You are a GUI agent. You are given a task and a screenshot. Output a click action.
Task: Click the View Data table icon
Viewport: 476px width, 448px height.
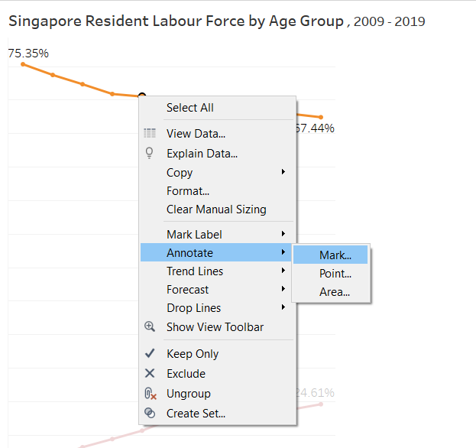[150, 133]
